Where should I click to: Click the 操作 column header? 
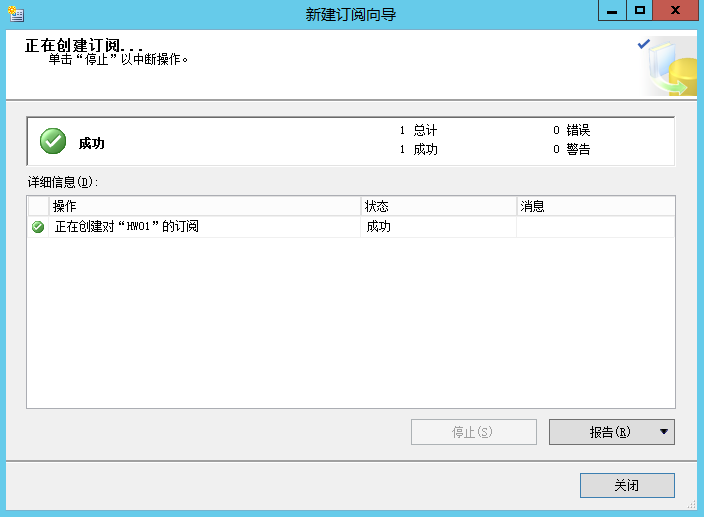(204, 206)
